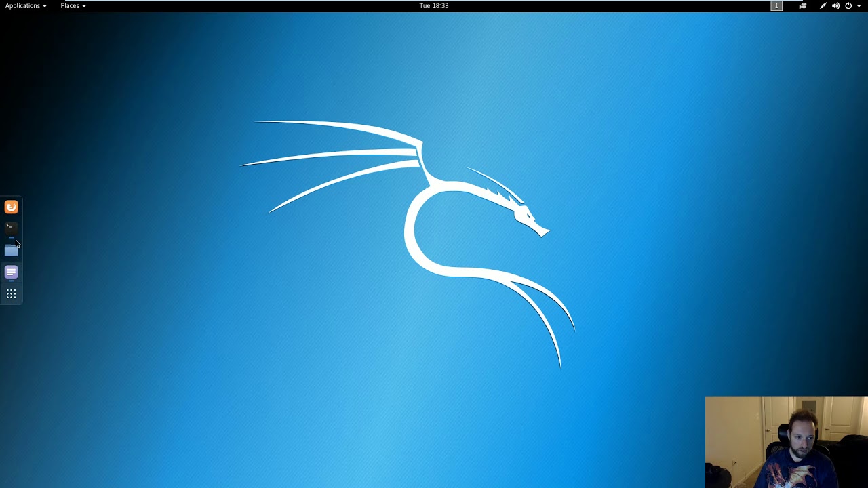This screenshot has width=868, height=488.
Task: Click the wired network connection icon
Action: (823, 5)
